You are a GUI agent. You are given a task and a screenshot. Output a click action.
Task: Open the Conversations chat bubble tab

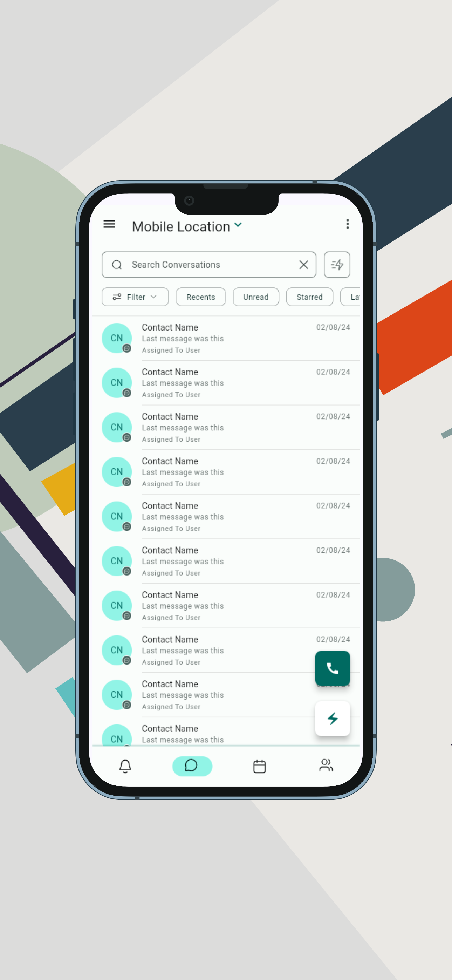point(192,766)
